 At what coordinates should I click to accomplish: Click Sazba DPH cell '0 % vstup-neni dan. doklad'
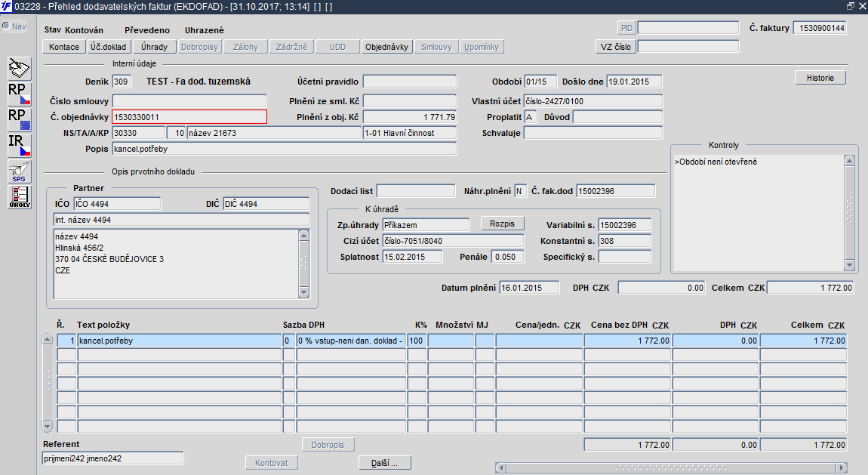click(x=351, y=341)
